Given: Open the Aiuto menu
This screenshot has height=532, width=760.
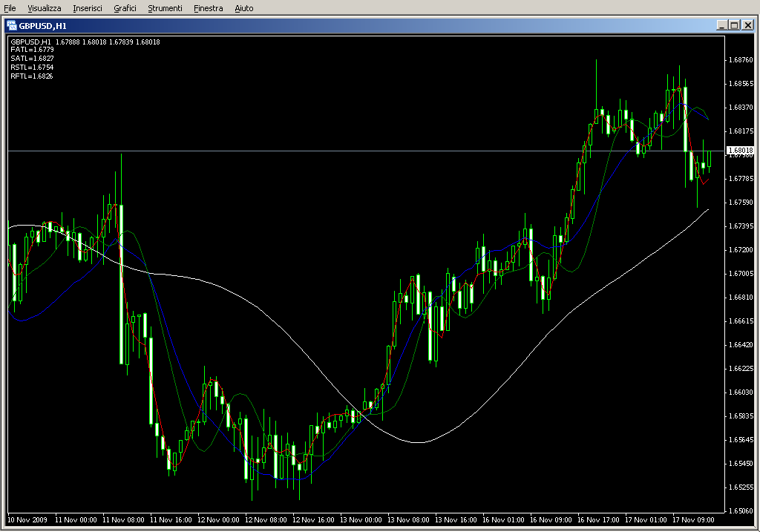Looking at the screenshot, I should tap(243, 8).
